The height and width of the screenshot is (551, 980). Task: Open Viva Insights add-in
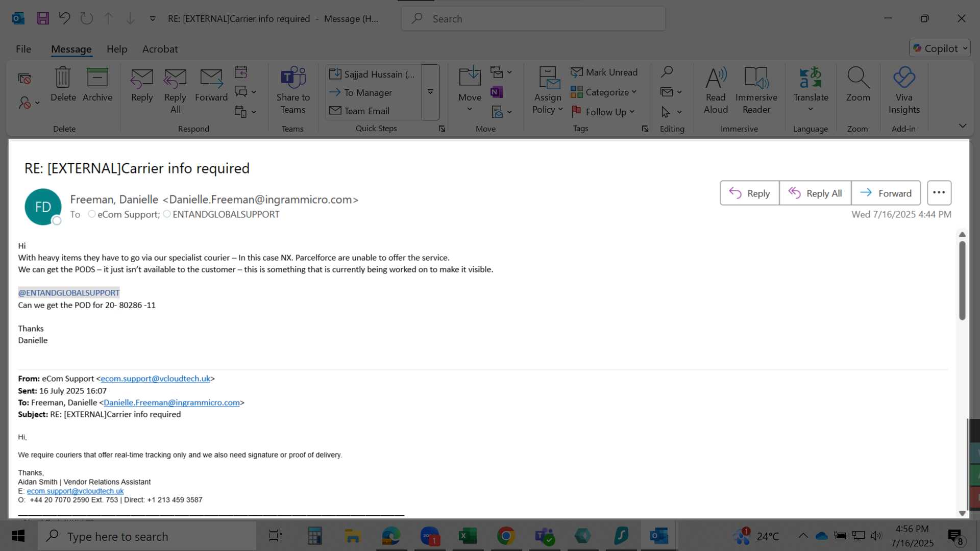(x=904, y=91)
